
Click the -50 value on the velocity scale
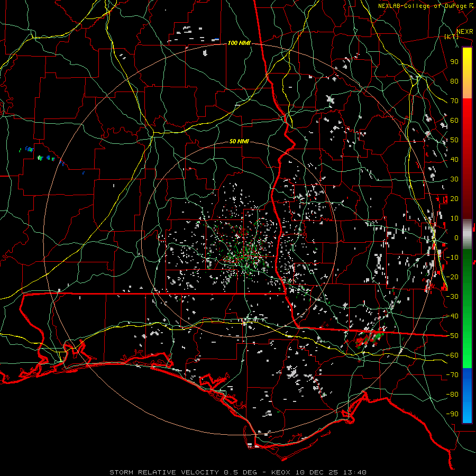pos(452,336)
